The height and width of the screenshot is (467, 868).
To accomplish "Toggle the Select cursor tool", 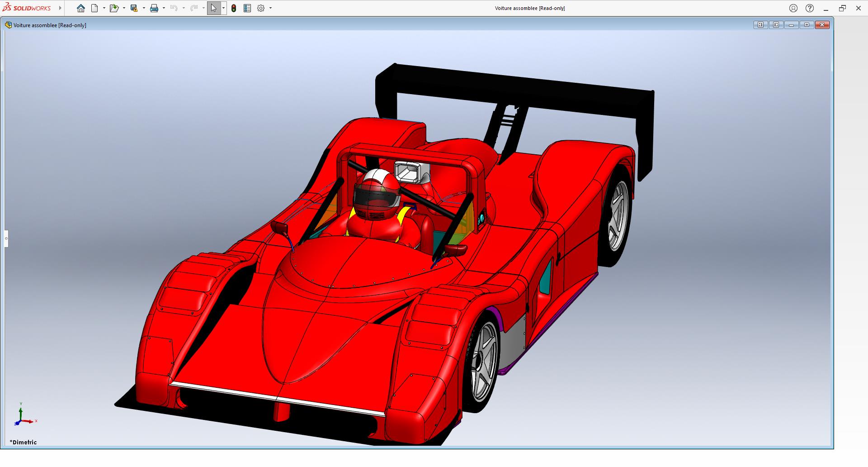I will [x=213, y=8].
